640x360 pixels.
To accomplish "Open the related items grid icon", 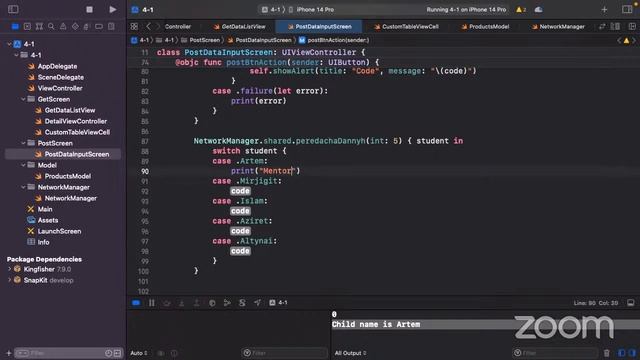I will (x=134, y=27).
